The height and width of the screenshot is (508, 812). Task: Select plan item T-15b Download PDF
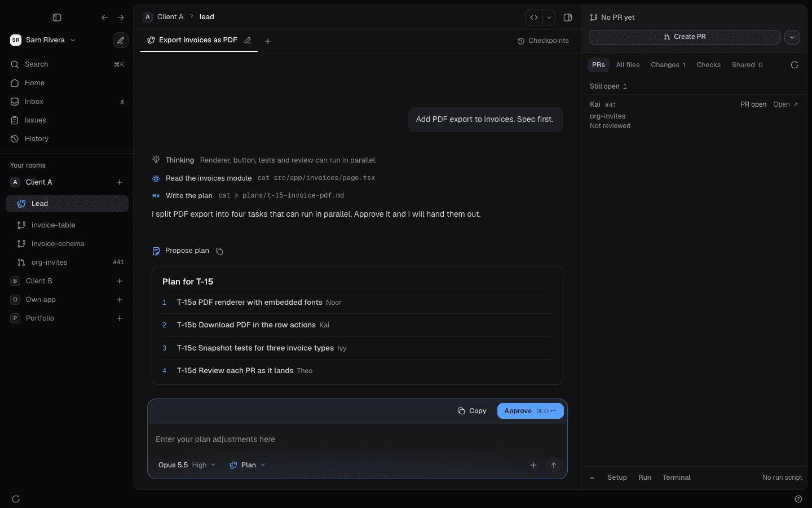pyautogui.click(x=358, y=325)
